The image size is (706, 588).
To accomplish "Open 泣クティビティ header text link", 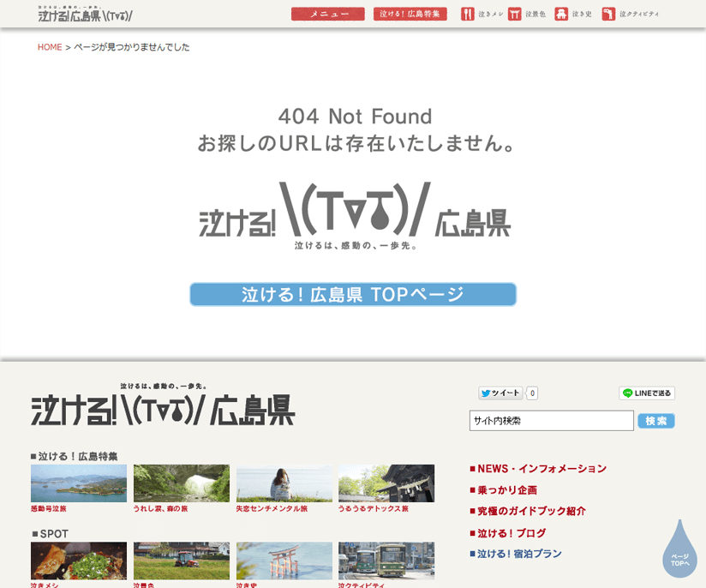I will [639, 15].
